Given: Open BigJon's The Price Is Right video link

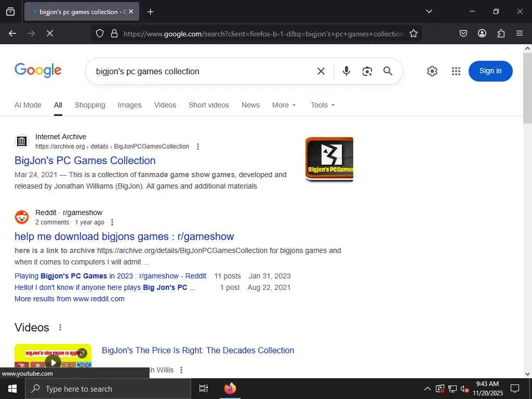Looking at the screenshot, I should (x=198, y=351).
